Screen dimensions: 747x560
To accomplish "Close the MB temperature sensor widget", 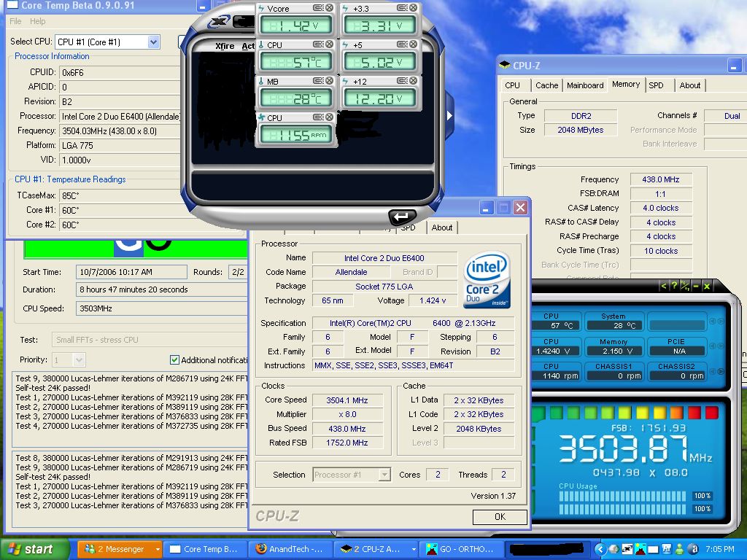I will tap(329, 81).
